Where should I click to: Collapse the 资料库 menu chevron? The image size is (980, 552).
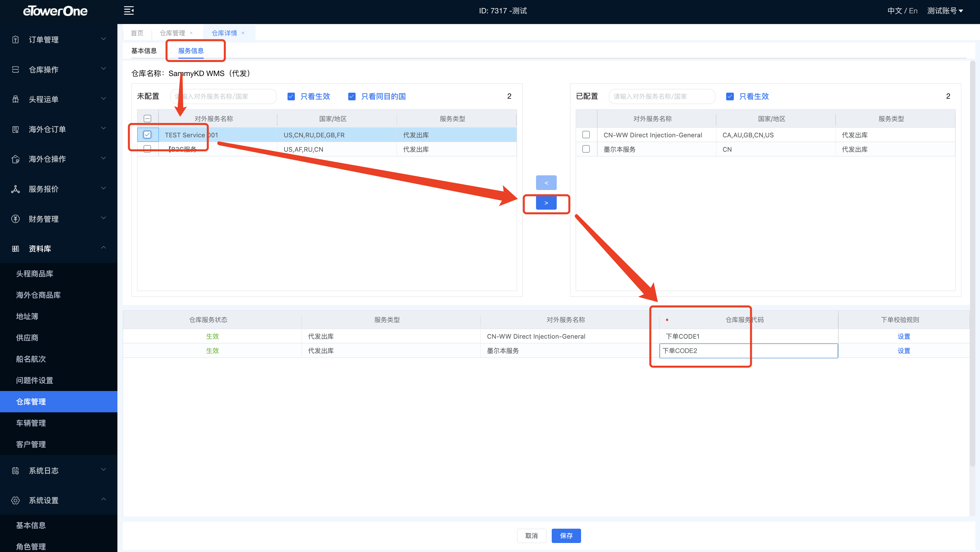pos(103,248)
